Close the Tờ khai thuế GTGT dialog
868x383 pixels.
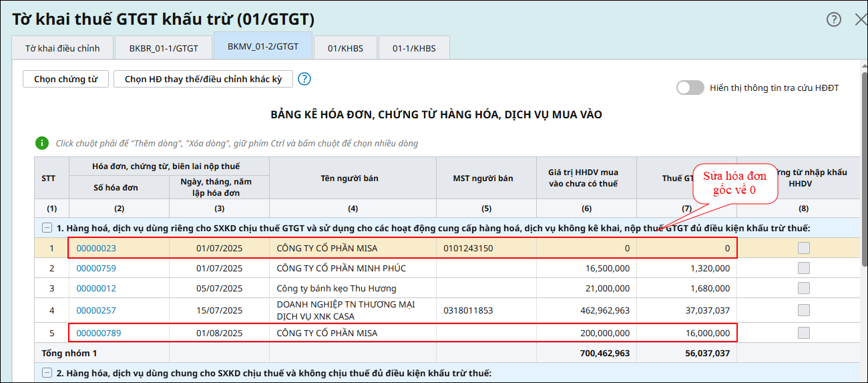coord(860,19)
